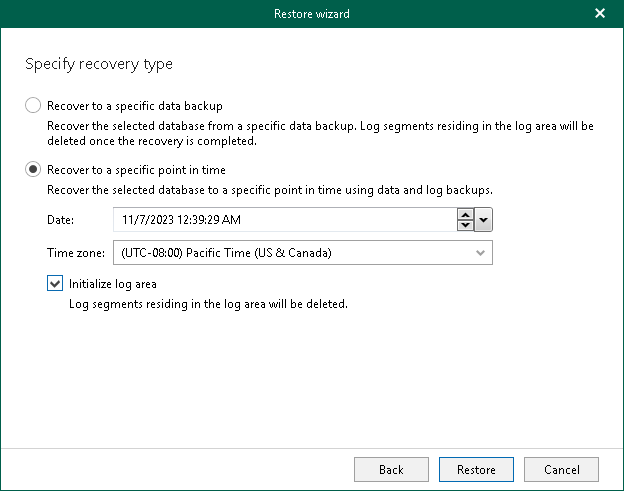The height and width of the screenshot is (491, 624).
Task: Click the Specify recovery type heading
Action: pyautogui.click(x=98, y=64)
